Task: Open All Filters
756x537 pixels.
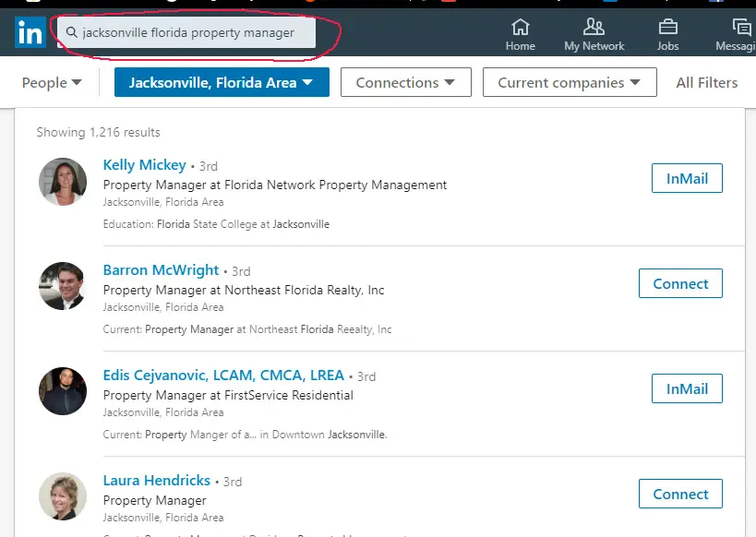Action: tap(707, 82)
